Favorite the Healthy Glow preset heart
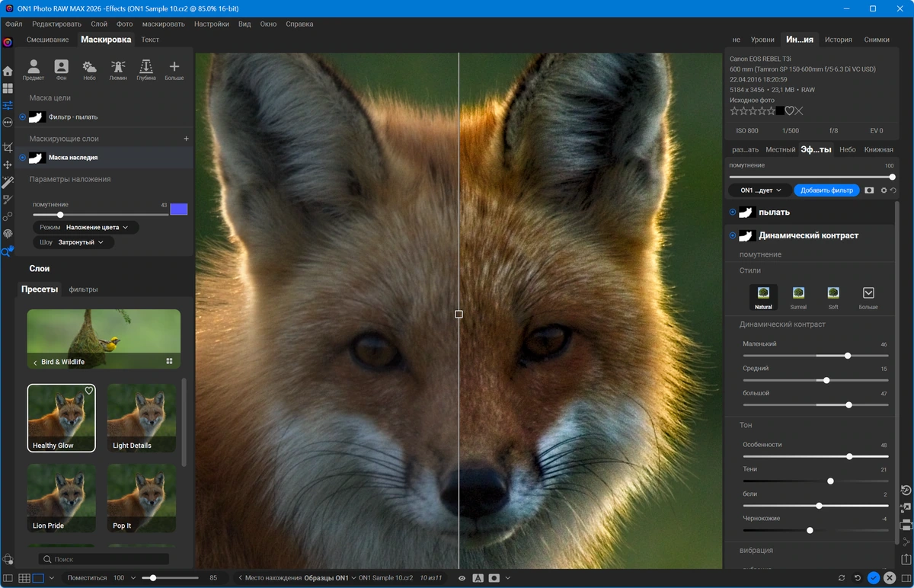The image size is (914, 588). point(88,391)
